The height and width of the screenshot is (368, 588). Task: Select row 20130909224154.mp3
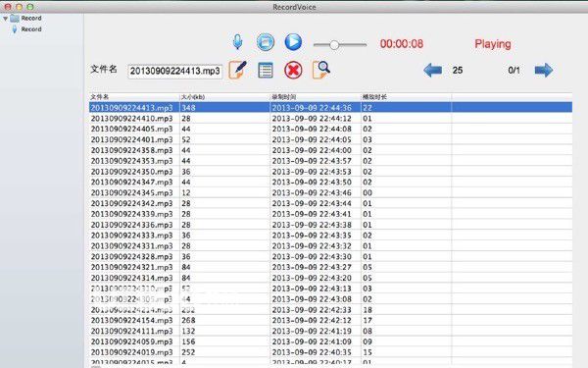point(330,320)
